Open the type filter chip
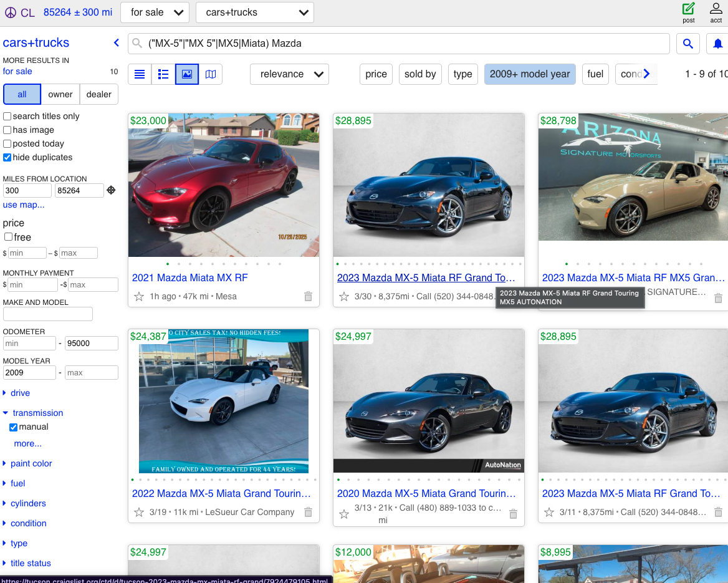728x583 pixels. point(463,74)
